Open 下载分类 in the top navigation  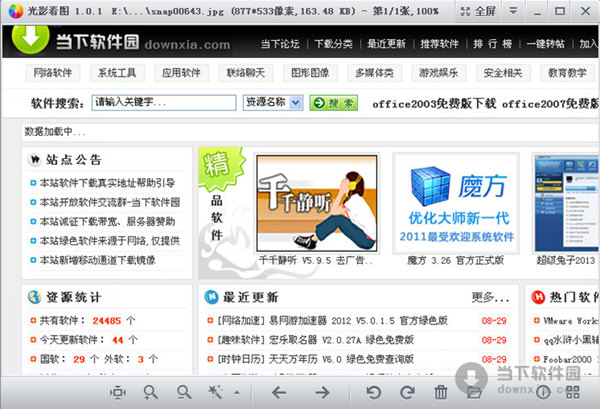point(333,44)
